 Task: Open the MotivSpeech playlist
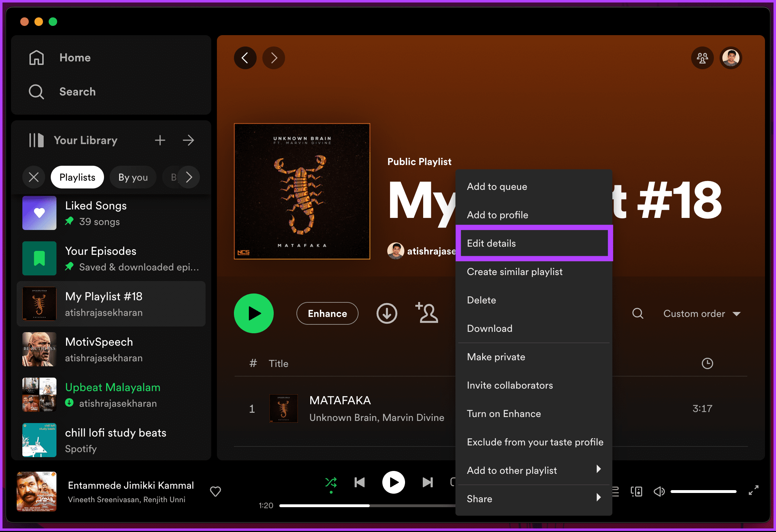[111, 349]
